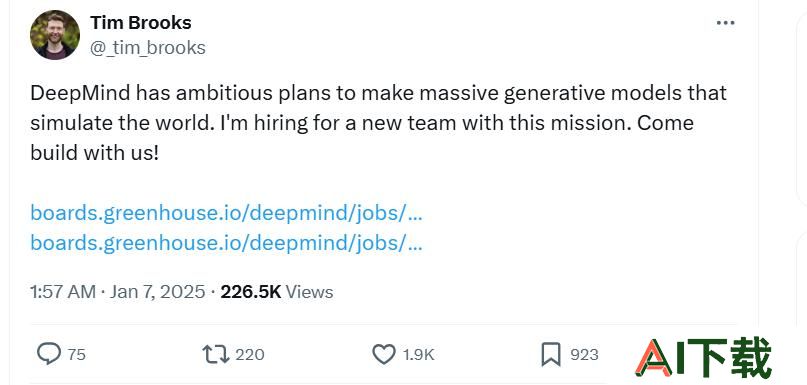Click the reply speech bubble icon
807x385 pixels.
(49, 354)
